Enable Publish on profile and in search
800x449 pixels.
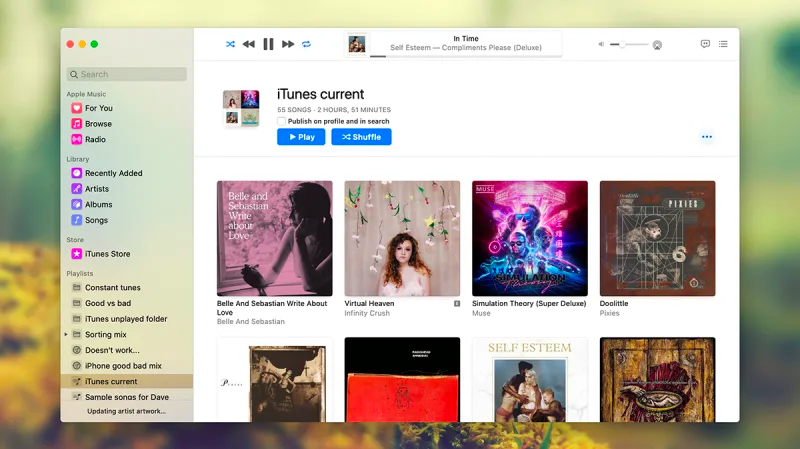click(282, 121)
